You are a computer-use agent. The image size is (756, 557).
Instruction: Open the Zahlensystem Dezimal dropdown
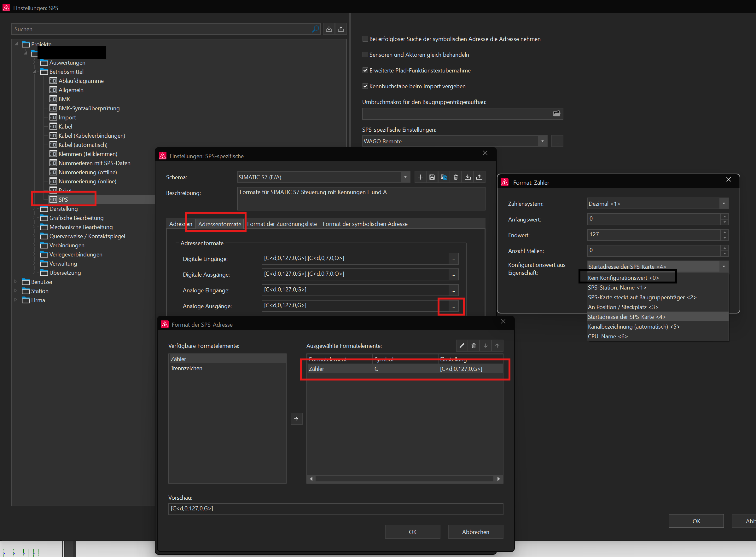pyautogui.click(x=723, y=204)
